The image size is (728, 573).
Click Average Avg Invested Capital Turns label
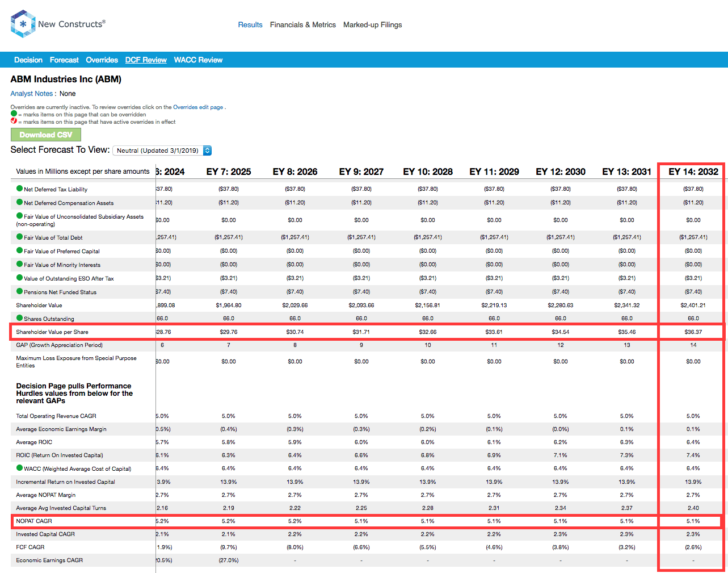coord(61,508)
